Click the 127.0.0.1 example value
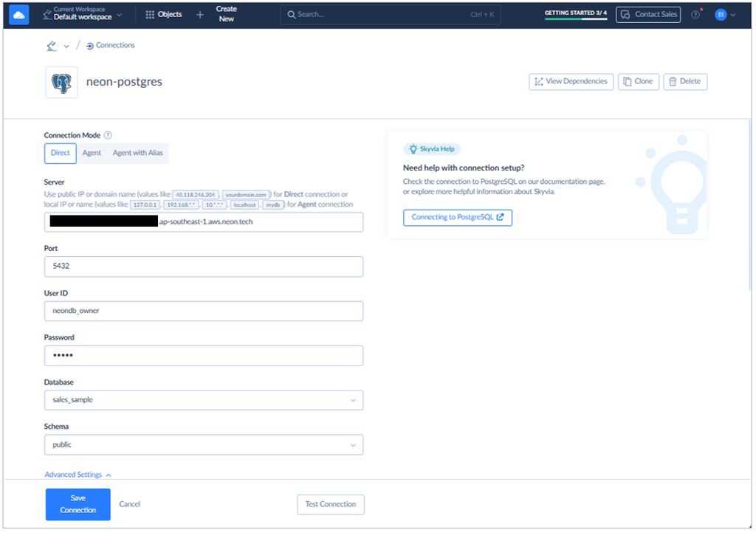756x533 pixels. pyautogui.click(x=145, y=204)
